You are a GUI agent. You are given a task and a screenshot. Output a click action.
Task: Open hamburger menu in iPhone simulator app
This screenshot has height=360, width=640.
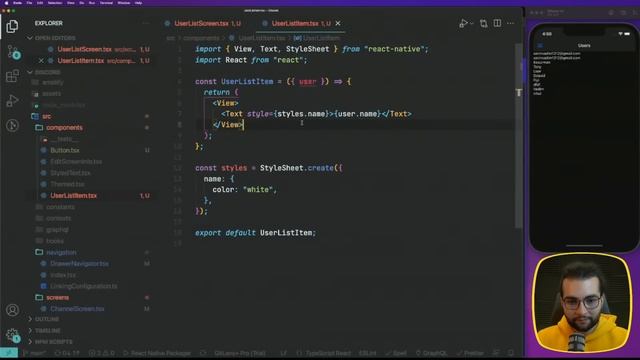(540, 46)
